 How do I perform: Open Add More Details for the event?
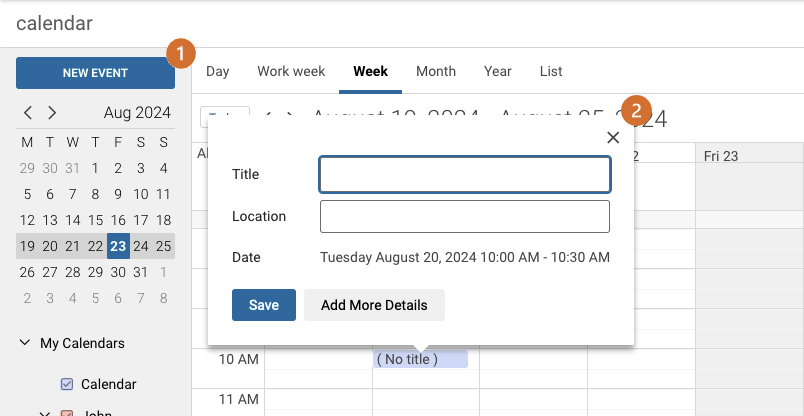[374, 305]
